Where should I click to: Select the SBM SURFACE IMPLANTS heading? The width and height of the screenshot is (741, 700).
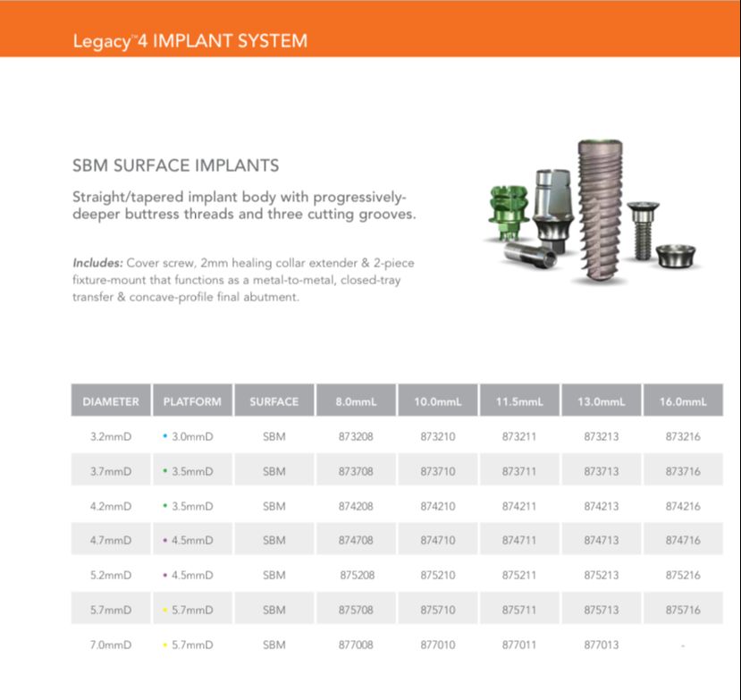[x=175, y=165]
